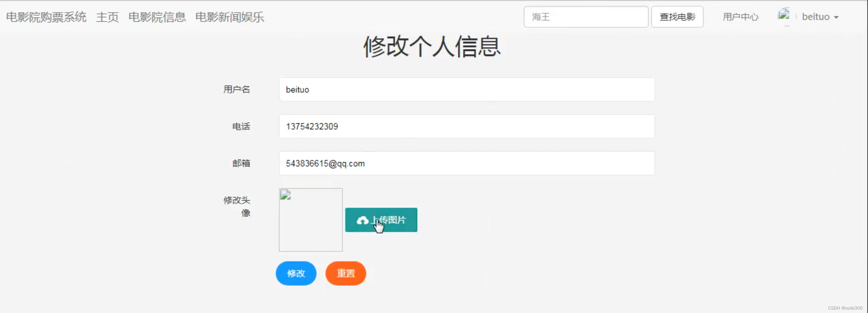Open the 电影新闻娱乐 nav item

coord(229,17)
